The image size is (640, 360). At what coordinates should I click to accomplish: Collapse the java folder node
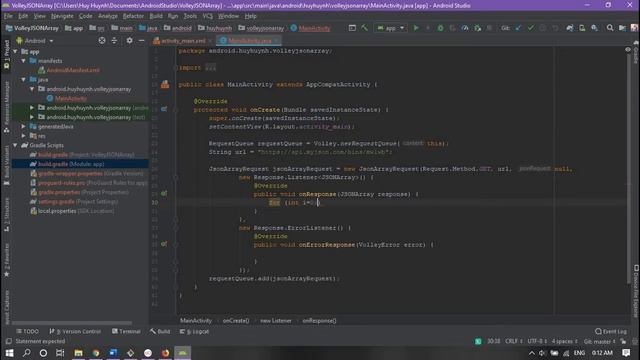tap(24, 80)
